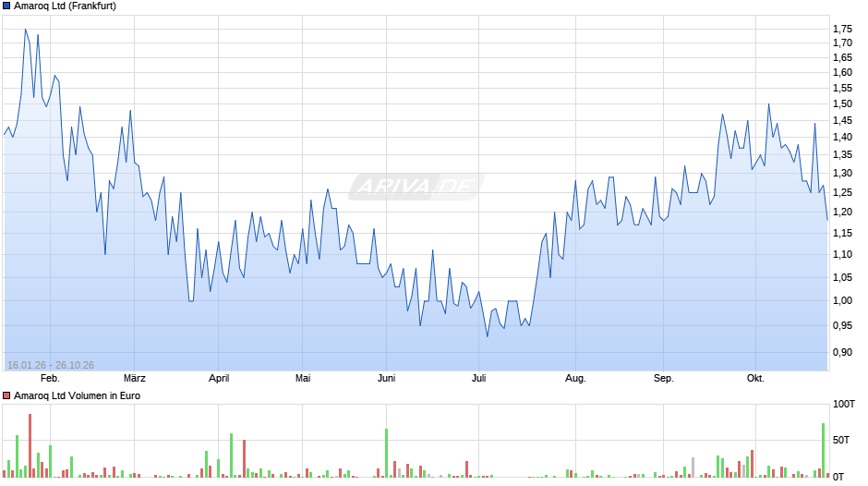Click the 'Juni' month label

[x=386, y=379]
